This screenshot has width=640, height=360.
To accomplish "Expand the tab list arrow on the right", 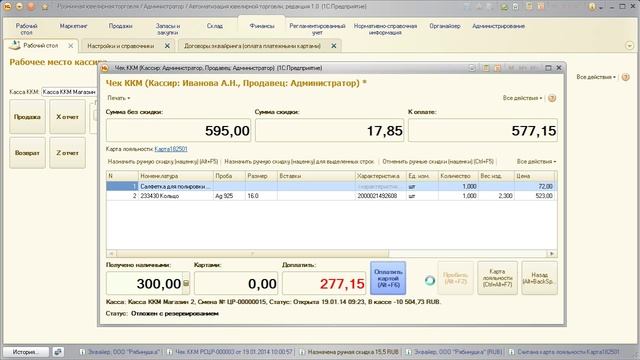I will point(629,46).
